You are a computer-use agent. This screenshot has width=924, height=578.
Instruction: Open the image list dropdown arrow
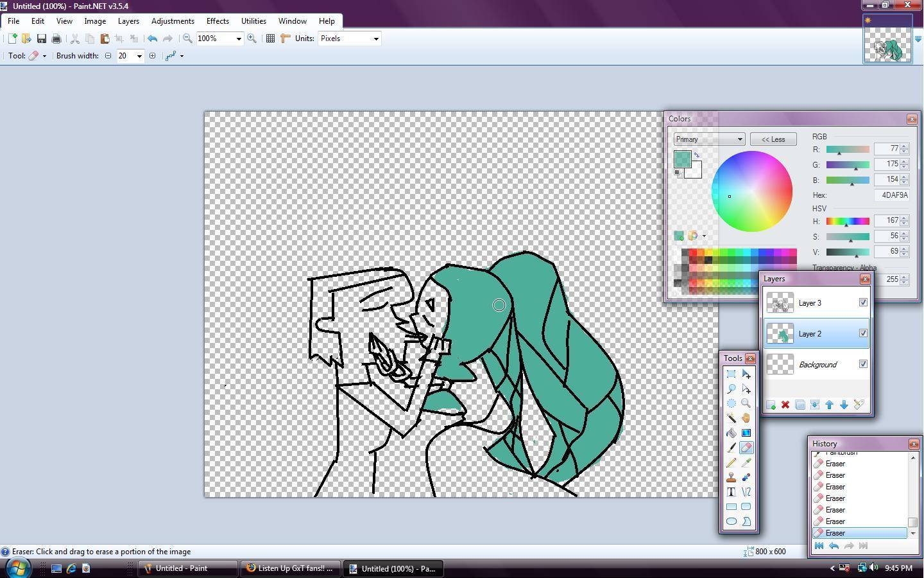pyautogui.click(x=918, y=39)
